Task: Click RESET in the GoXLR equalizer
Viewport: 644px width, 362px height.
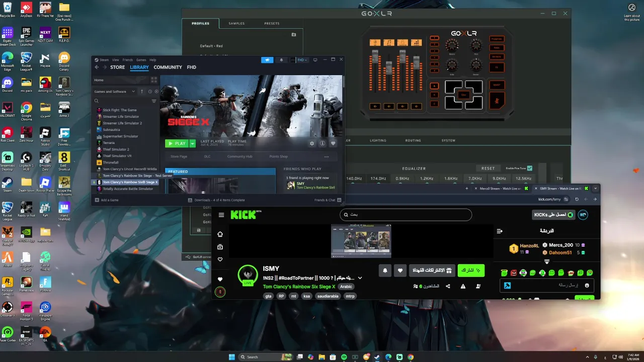Action: tap(488, 168)
